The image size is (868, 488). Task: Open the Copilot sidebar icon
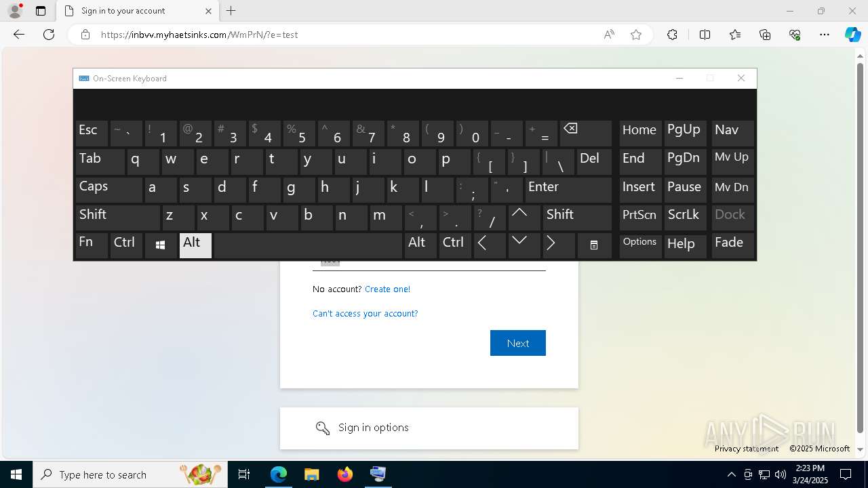click(x=853, y=35)
